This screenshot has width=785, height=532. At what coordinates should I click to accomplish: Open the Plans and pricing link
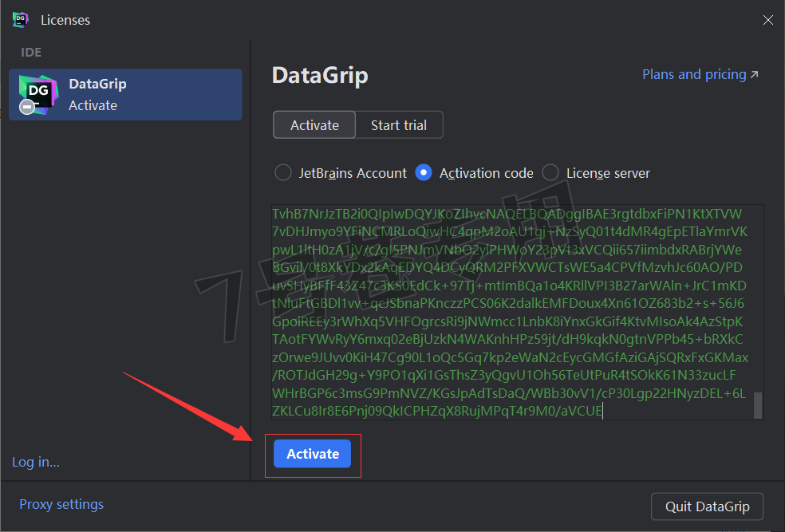click(700, 74)
